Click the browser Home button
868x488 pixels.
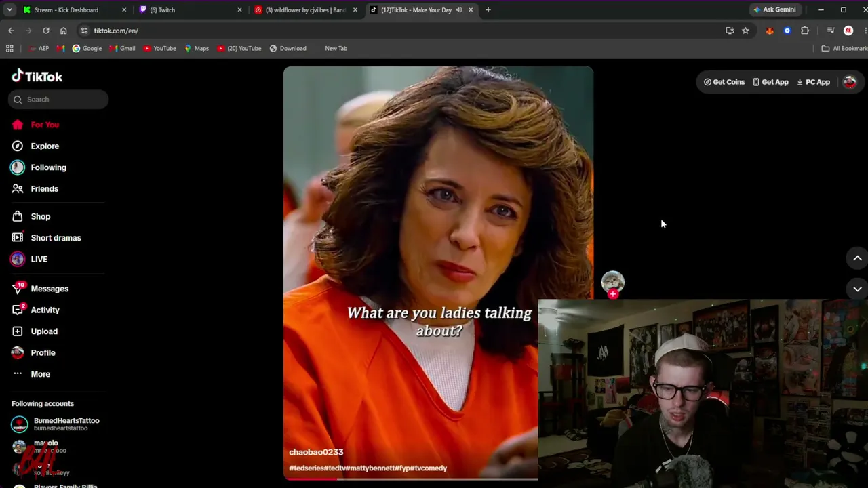[x=64, y=30]
